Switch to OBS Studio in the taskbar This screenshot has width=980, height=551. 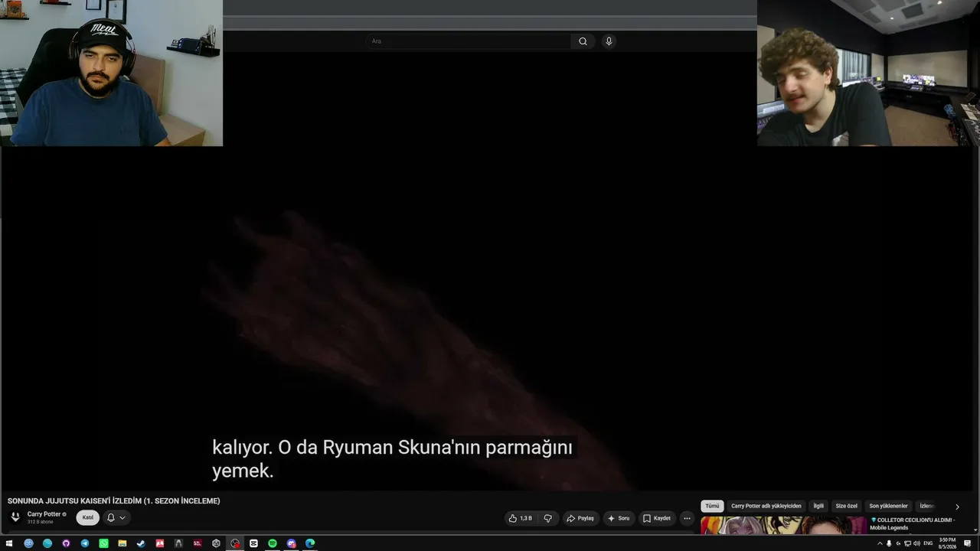(235, 543)
